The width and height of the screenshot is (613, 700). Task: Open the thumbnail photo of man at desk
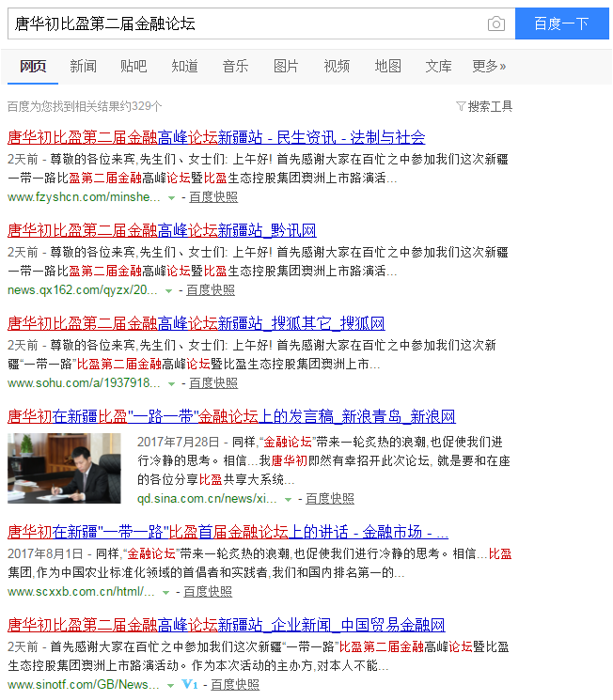pyautogui.click(x=64, y=468)
